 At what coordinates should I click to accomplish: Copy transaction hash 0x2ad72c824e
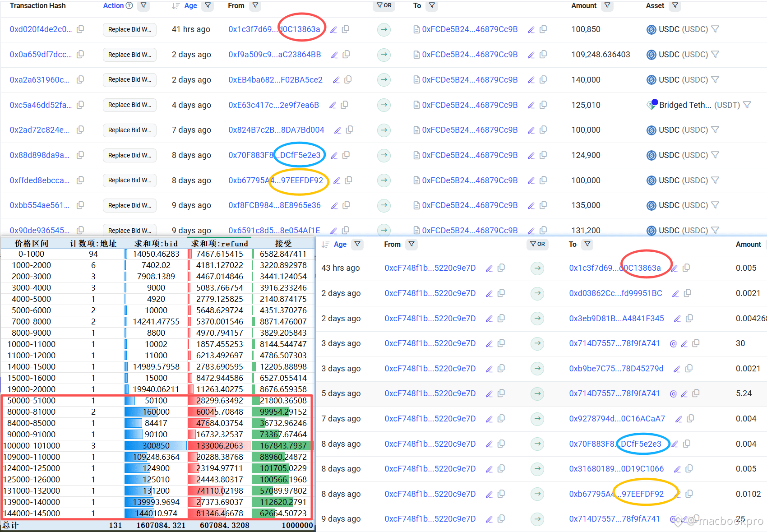click(80, 130)
